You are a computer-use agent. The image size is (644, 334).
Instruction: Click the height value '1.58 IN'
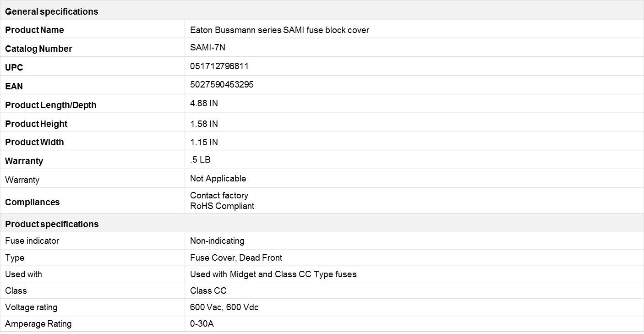point(204,124)
